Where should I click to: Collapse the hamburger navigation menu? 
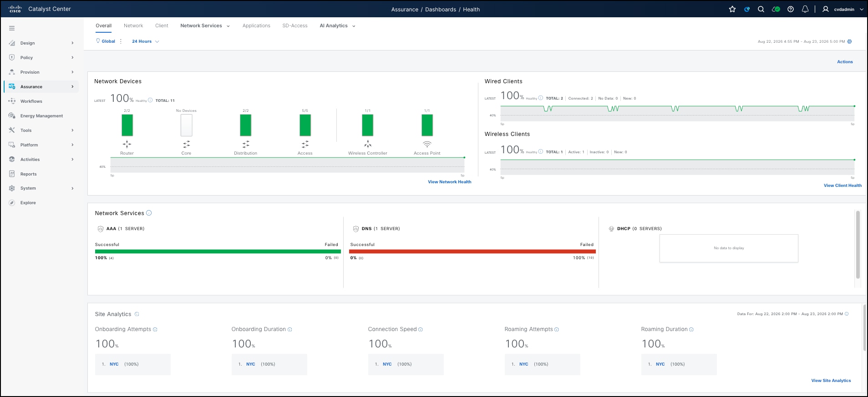coord(12,28)
